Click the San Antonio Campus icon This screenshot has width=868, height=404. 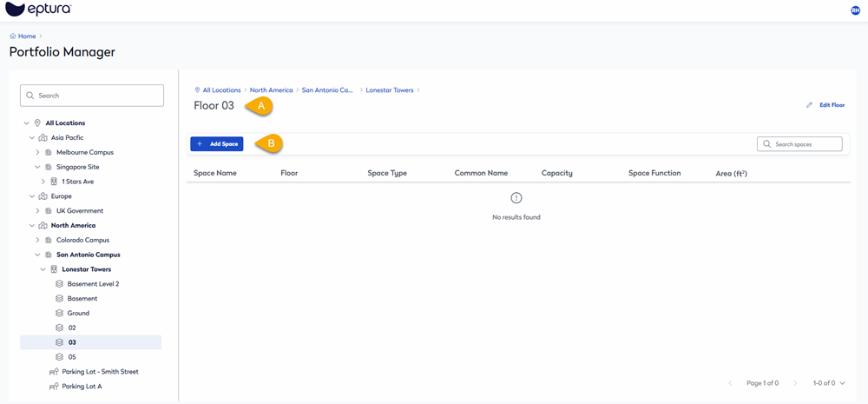coord(48,255)
